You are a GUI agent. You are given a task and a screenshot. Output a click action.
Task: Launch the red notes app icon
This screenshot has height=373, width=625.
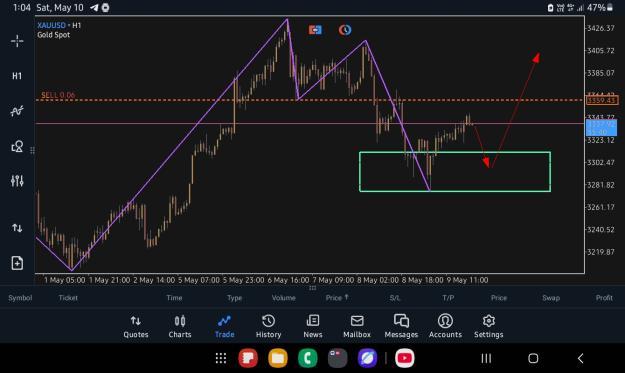pyautogui.click(x=248, y=358)
